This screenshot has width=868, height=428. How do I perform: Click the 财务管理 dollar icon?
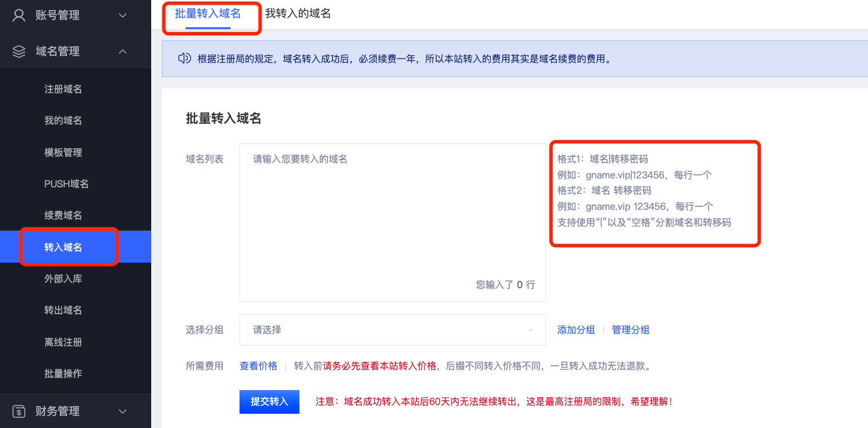click(x=19, y=411)
